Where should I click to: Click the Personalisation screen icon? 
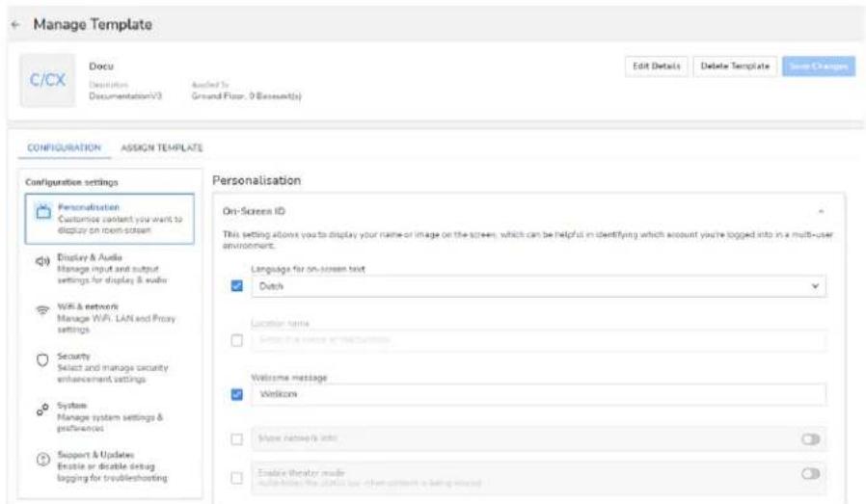coord(43,211)
